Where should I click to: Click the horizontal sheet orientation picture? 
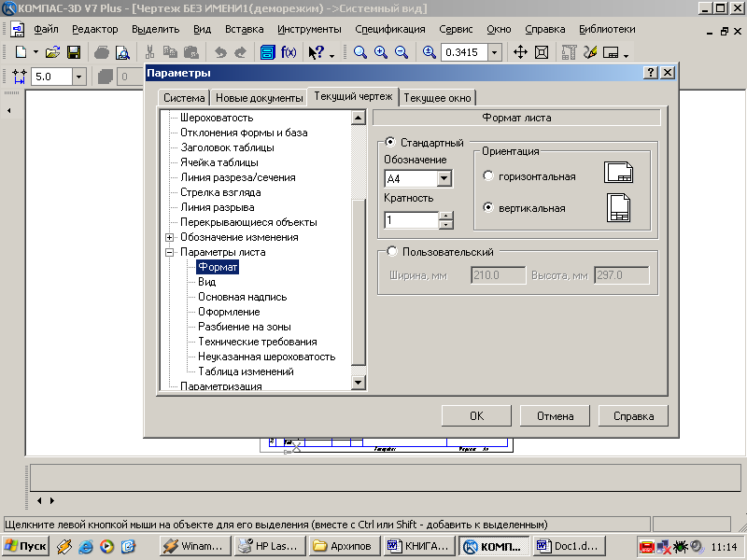(618, 173)
